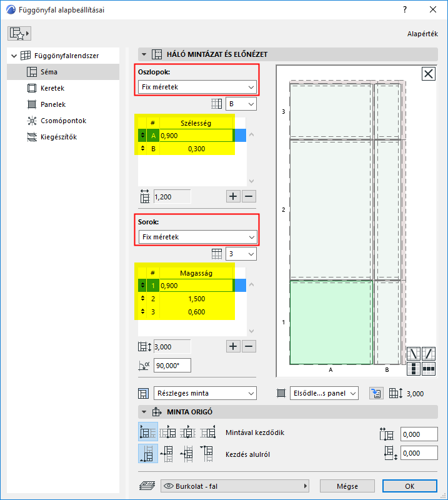This screenshot has width=448, height=500.
Task: Click the Szélesség column header
Action: [196, 123]
